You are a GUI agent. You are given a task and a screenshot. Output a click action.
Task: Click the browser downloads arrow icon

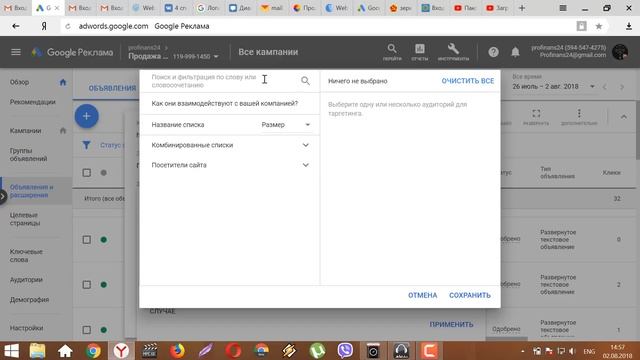629,26
